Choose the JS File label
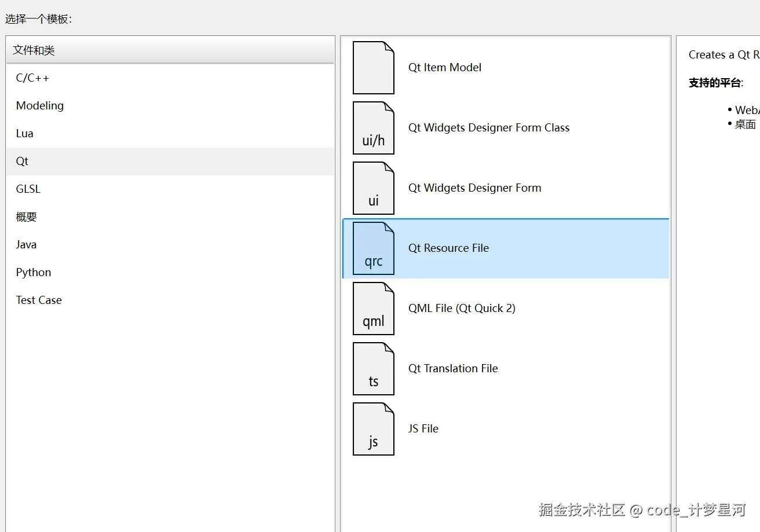760x532 pixels. click(x=423, y=429)
